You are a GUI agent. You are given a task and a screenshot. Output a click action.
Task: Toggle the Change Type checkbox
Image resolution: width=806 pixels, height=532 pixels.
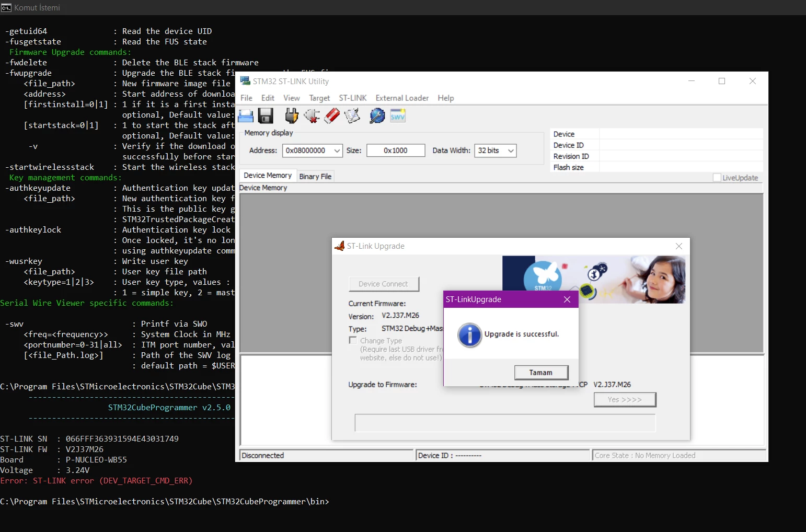pyautogui.click(x=353, y=340)
